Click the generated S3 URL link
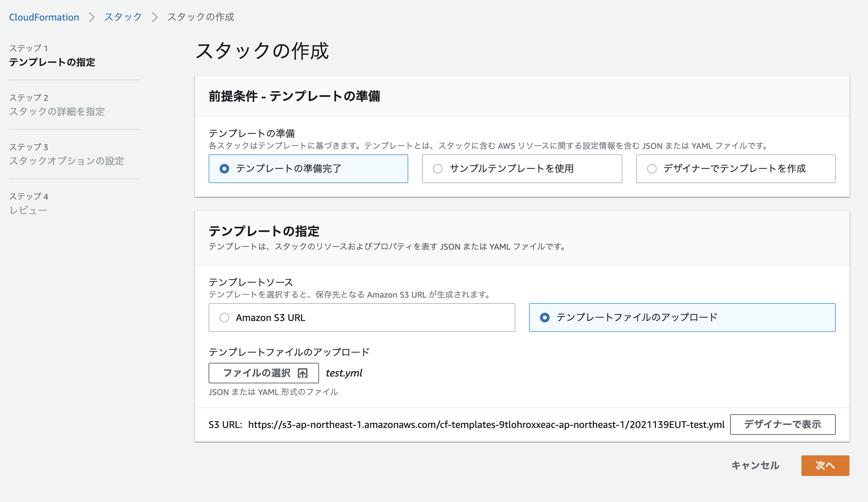 tap(486, 424)
